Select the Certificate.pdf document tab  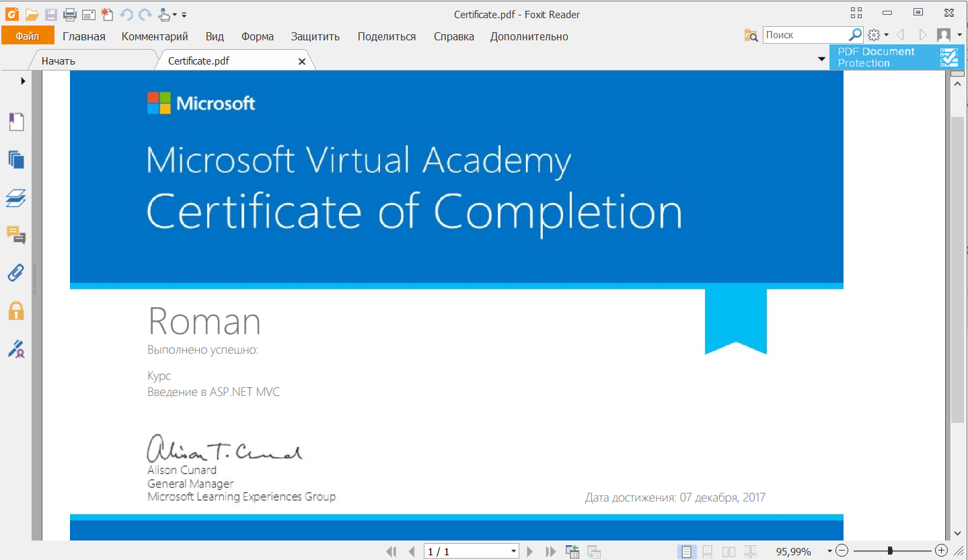click(x=234, y=61)
